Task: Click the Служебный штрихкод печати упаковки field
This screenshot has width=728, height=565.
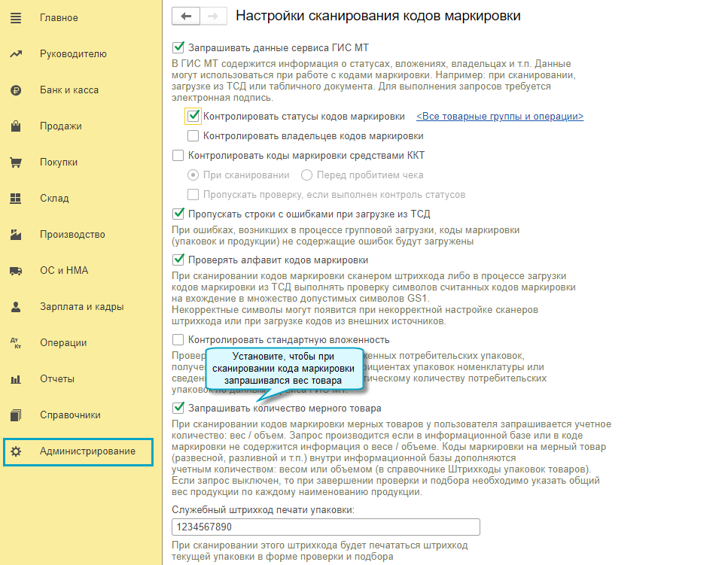Action: [x=326, y=527]
